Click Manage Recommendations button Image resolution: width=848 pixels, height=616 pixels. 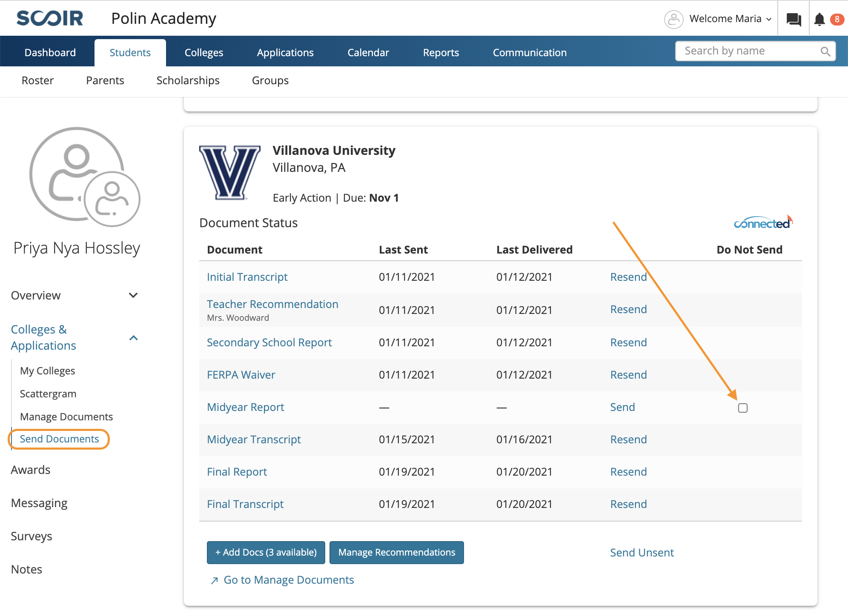(397, 553)
